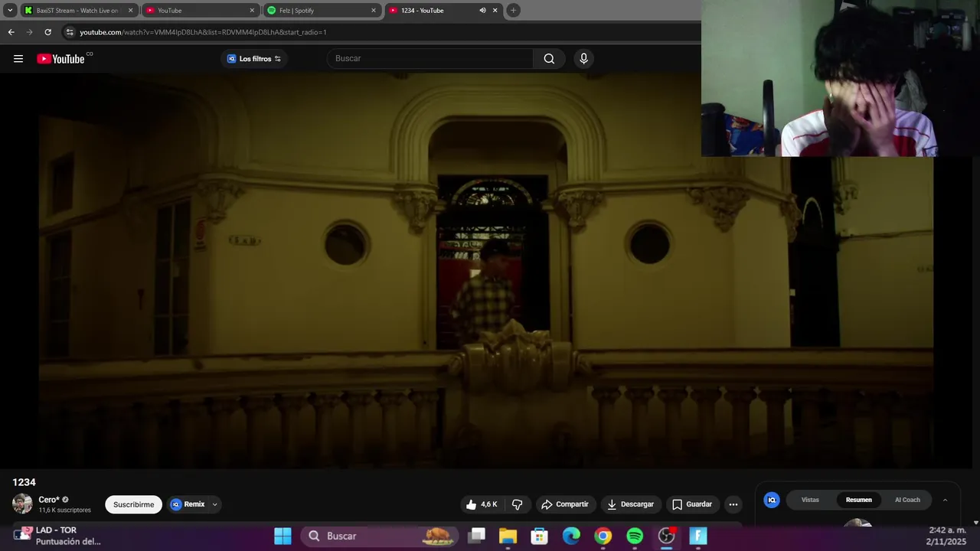Open File Explorer from taskbar
980x551 pixels.
click(x=508, y=536)
